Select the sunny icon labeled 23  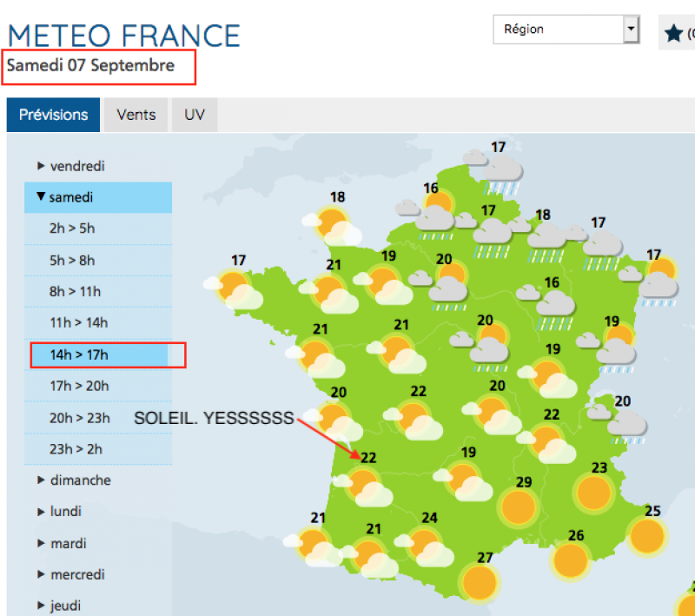593,493
